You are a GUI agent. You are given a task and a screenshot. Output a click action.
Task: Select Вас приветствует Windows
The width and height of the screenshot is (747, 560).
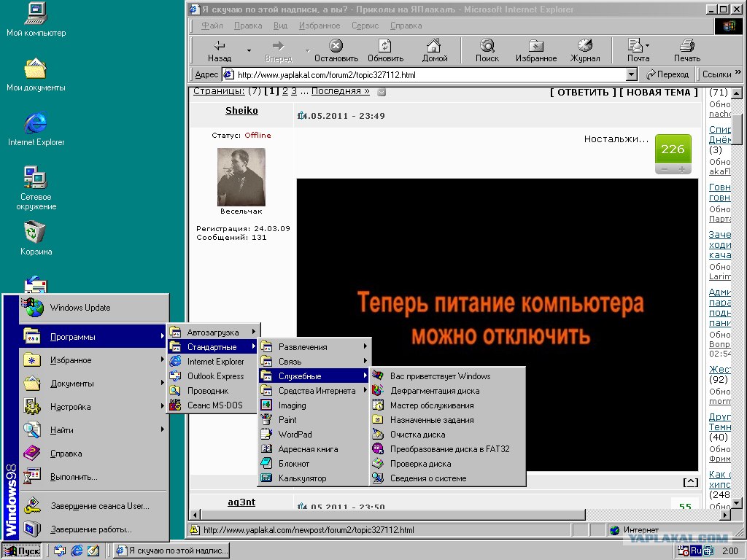[448, 376]
